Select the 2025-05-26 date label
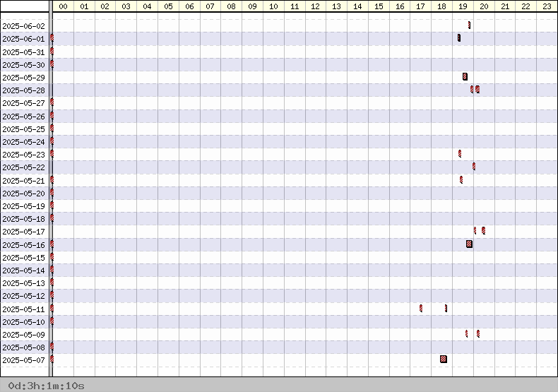Viewport: 558px width, 392px height. coord(24,117)
